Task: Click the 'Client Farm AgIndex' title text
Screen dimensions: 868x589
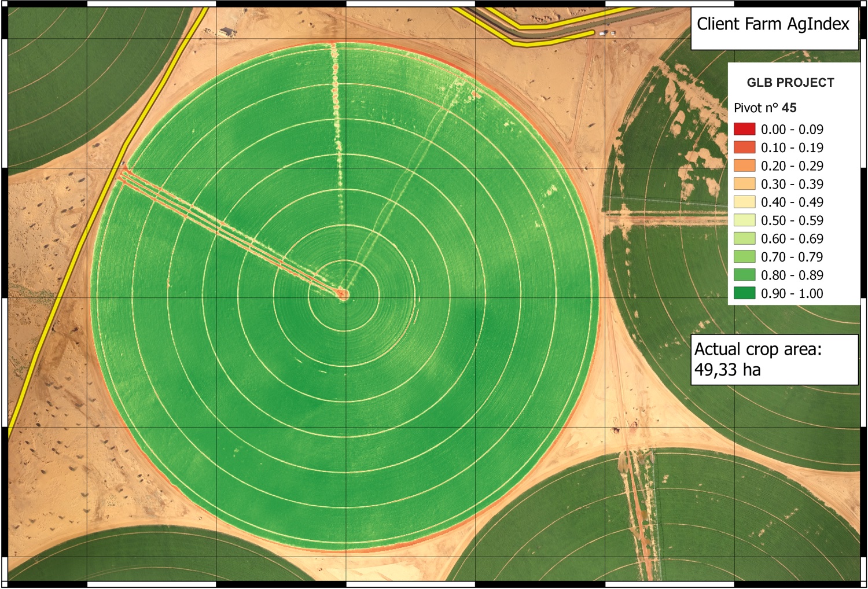Action: [773, 24]
